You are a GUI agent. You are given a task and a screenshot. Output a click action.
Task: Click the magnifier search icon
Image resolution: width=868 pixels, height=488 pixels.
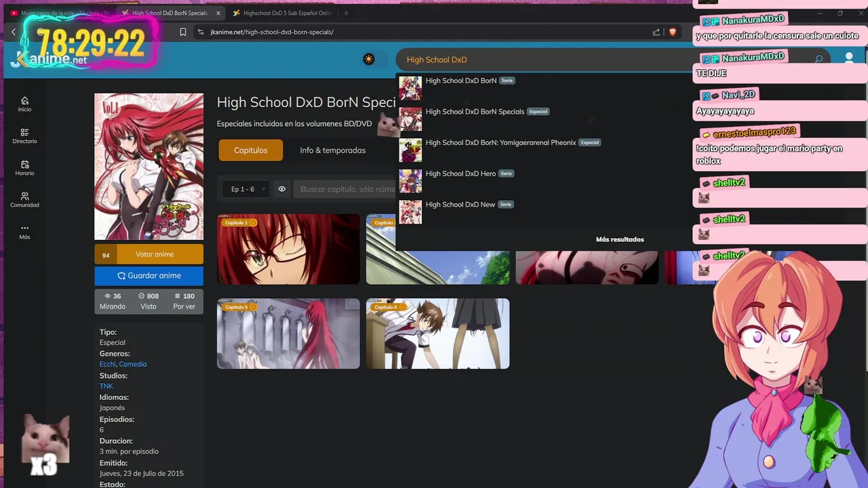tap(818, 60)
